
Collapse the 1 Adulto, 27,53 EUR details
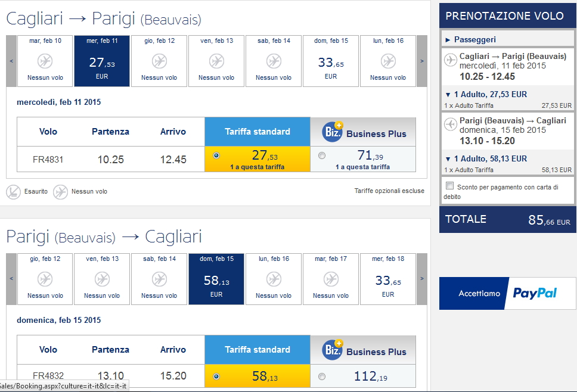coord(448,94)
